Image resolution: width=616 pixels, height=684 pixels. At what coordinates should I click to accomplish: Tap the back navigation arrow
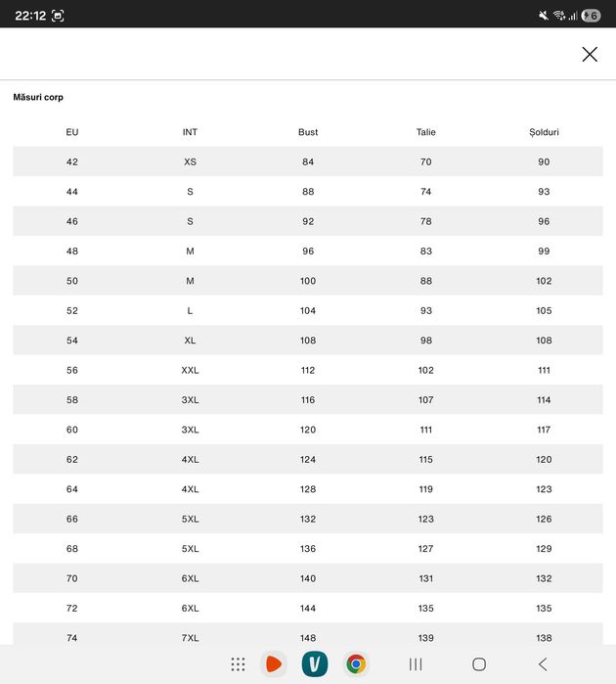point(543,664)
